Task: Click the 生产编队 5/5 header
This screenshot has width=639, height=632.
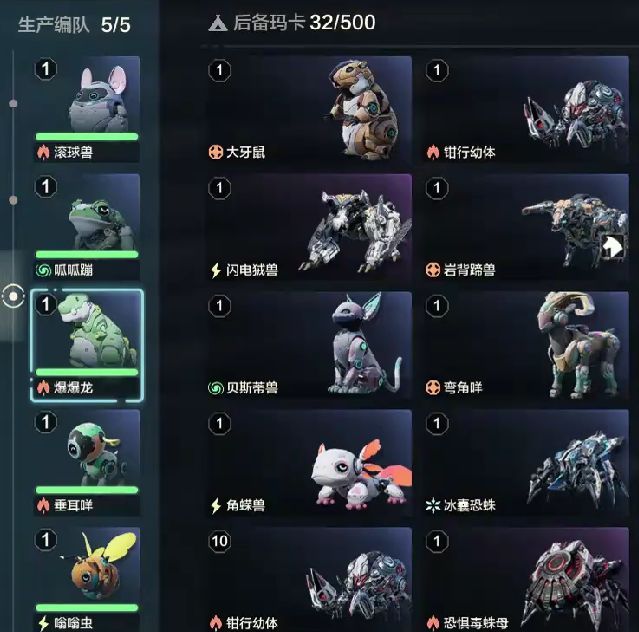Action: (x=74, y=24)
